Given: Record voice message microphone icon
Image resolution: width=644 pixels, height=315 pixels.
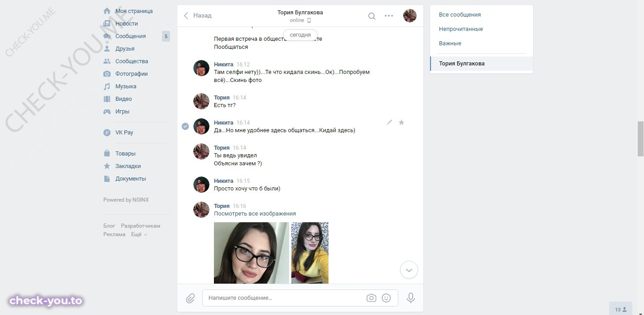Looking at the screenshot, I should point(410,298).
